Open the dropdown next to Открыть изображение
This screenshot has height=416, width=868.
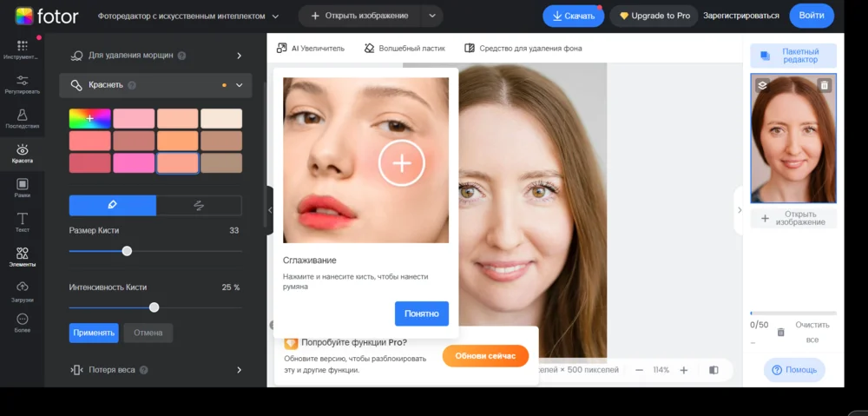pos(432,16)
